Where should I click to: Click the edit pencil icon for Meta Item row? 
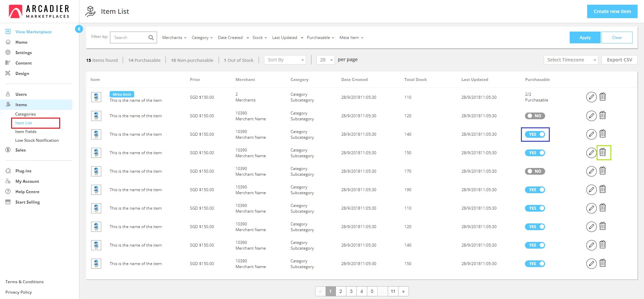point(591,97)
